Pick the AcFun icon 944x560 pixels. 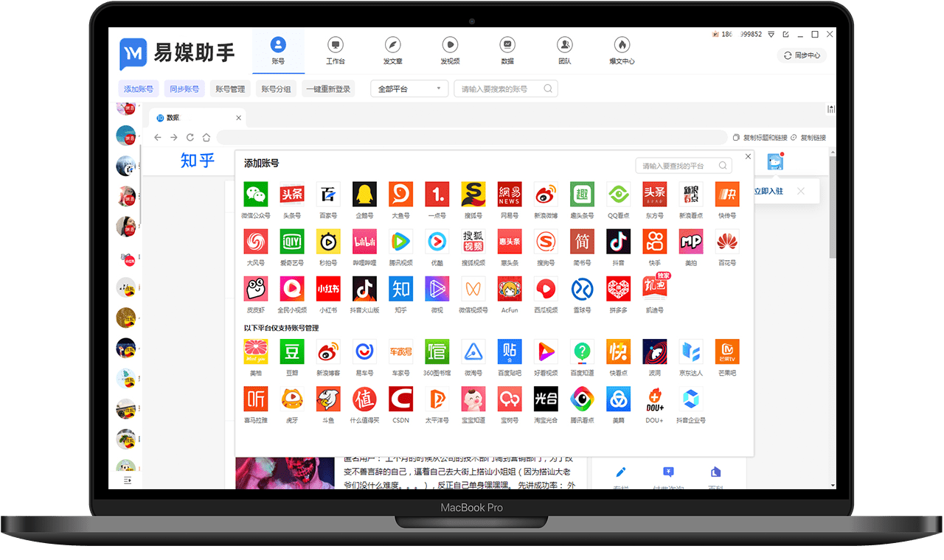point(510,289)
